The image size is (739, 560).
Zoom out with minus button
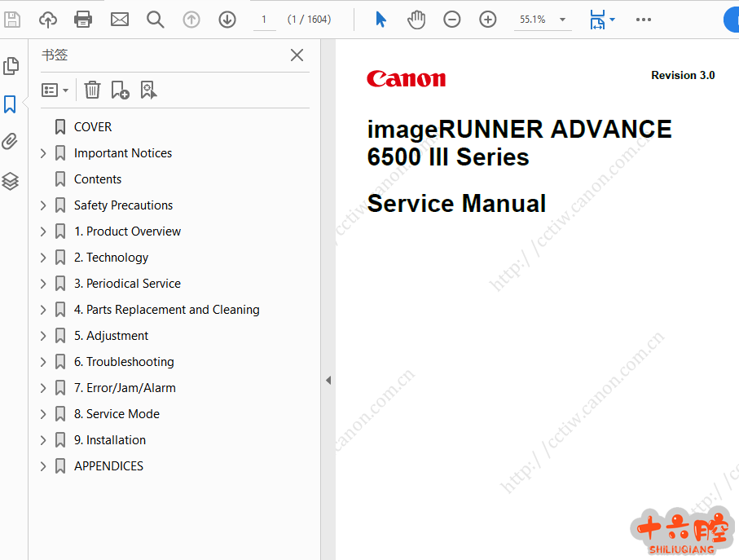click(x=452, y=20)
